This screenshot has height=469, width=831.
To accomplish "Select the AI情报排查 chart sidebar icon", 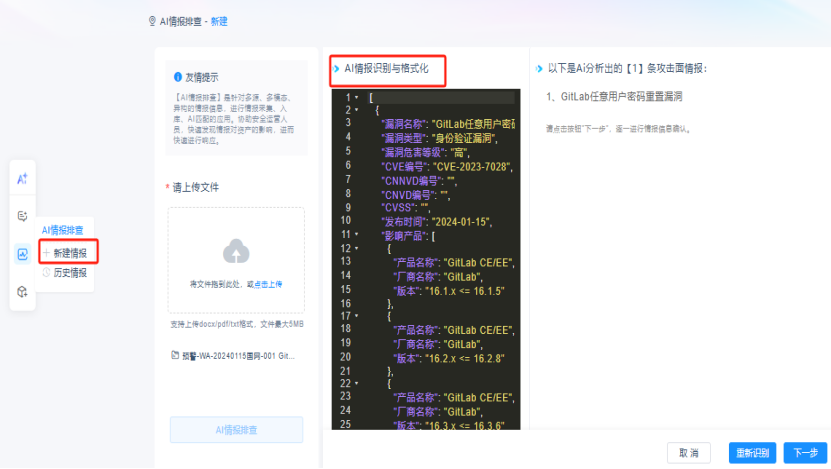I will point(22,254).
